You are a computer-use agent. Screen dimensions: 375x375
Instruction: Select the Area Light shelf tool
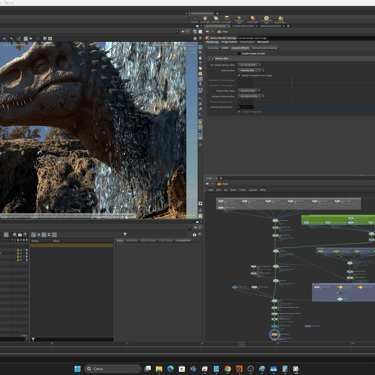tap(227, 20)
